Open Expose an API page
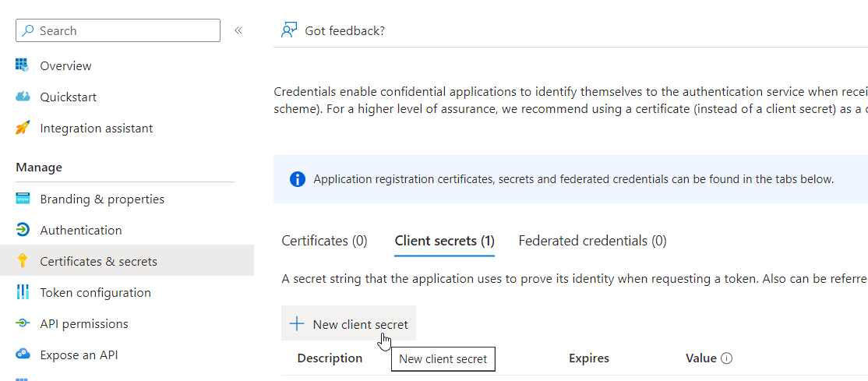The height and width of the screenshot is (381, 868). click(x=79, y=355)
